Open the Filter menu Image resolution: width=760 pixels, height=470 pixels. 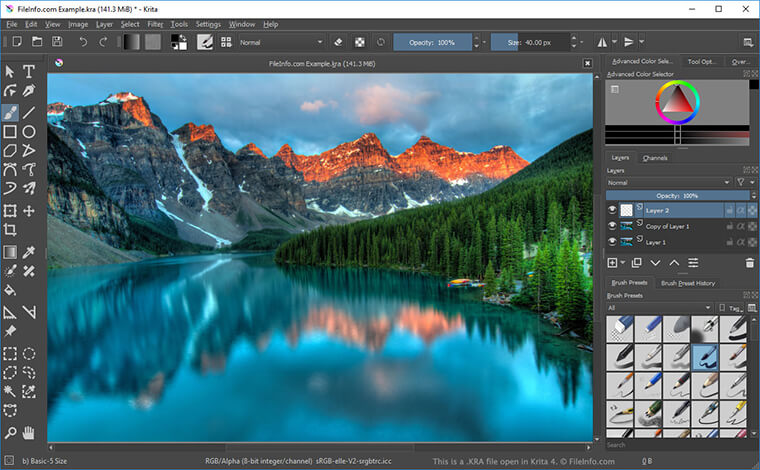(x=155, y=23)
